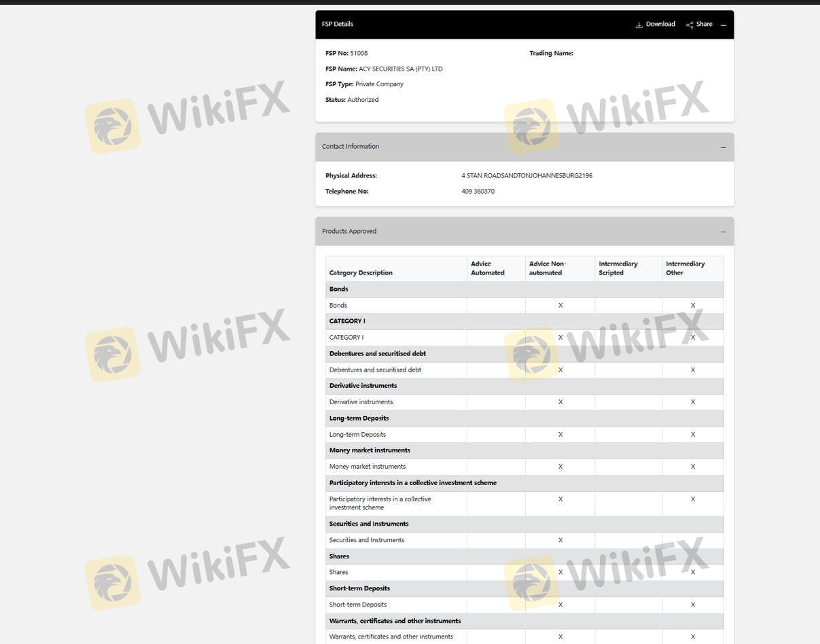The width and height of the screenshot is (820, 644).
Task: Select the telephone number 409 360370
Action: (x=478, y=191)
